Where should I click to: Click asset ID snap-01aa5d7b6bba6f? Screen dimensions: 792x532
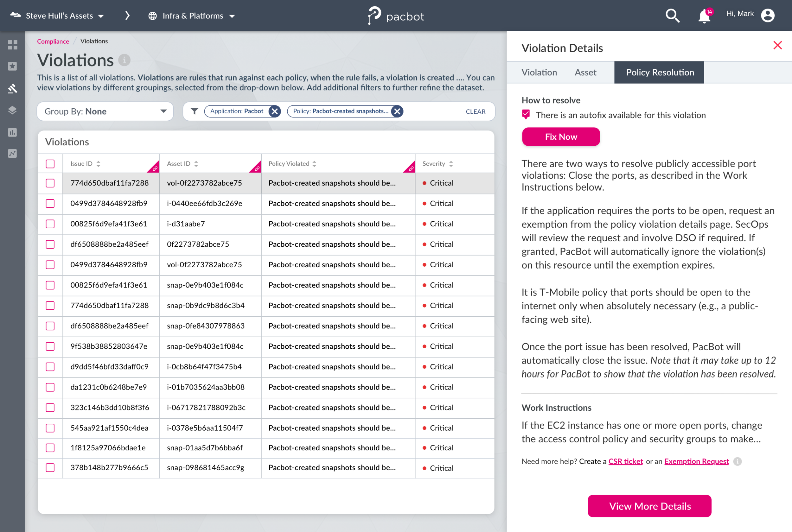[x=205, y=448]
